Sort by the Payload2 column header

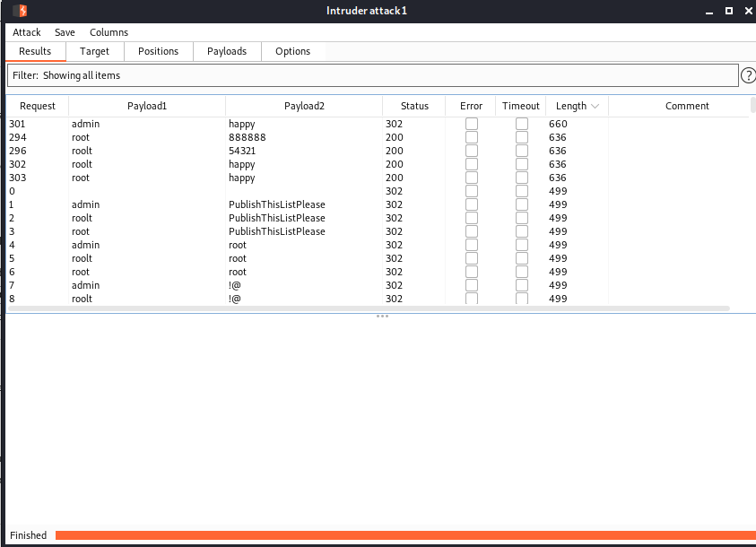coord(304,106)
